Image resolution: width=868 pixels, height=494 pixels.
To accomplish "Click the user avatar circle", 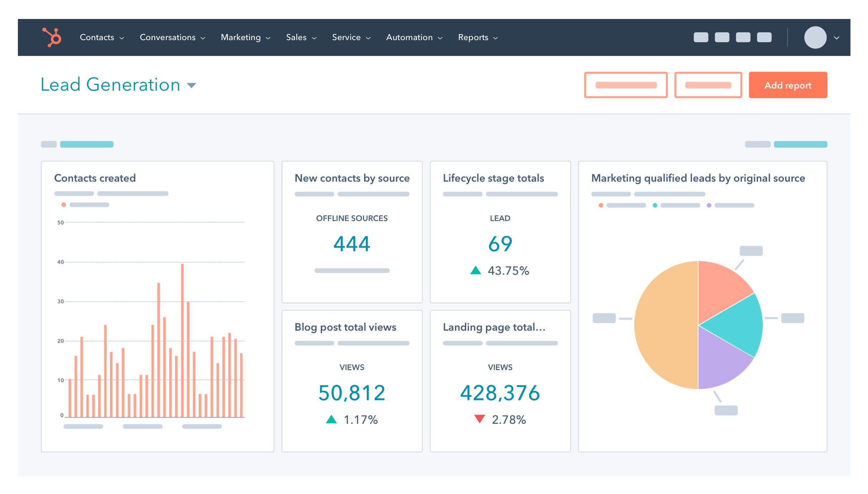I will [x=815, y=37].
